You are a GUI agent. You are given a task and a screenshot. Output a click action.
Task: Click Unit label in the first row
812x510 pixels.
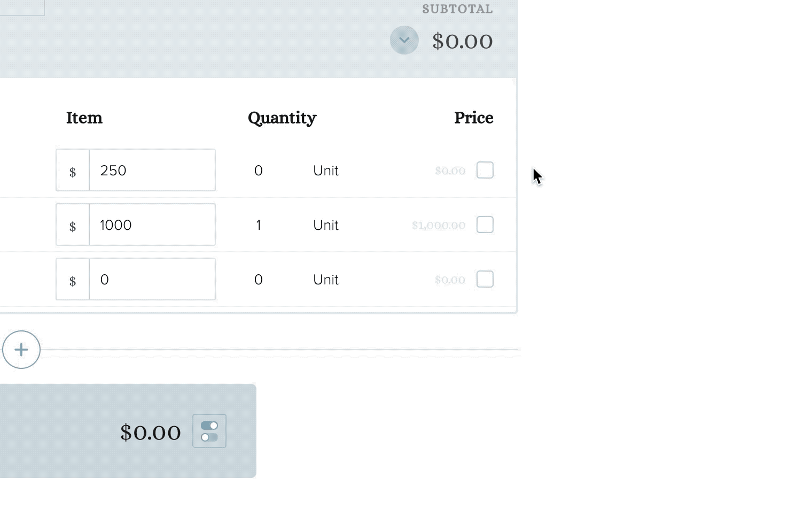click(x=326, y=171)
